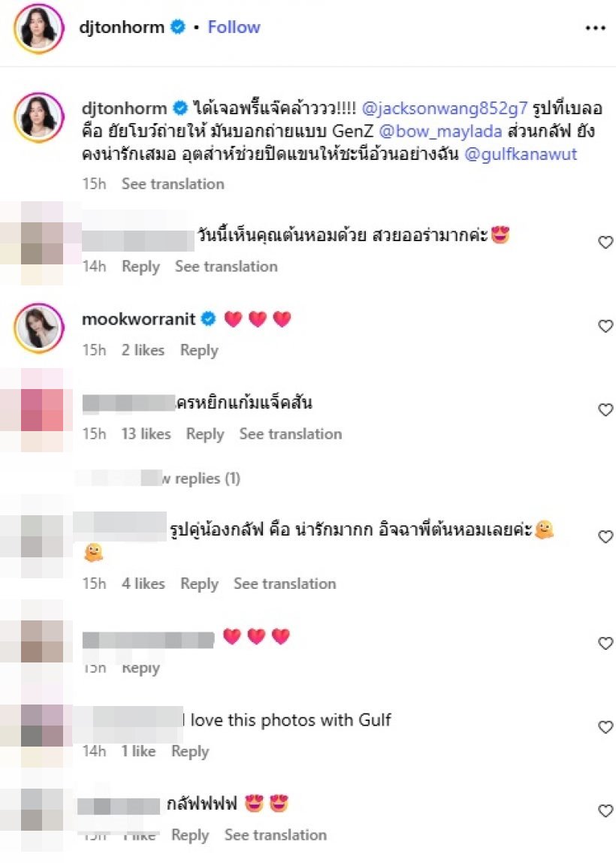This screenshot has height=863, width=616.
Task: Like the 'I love this photos with Gulf' comment
Action: point(605,727)
